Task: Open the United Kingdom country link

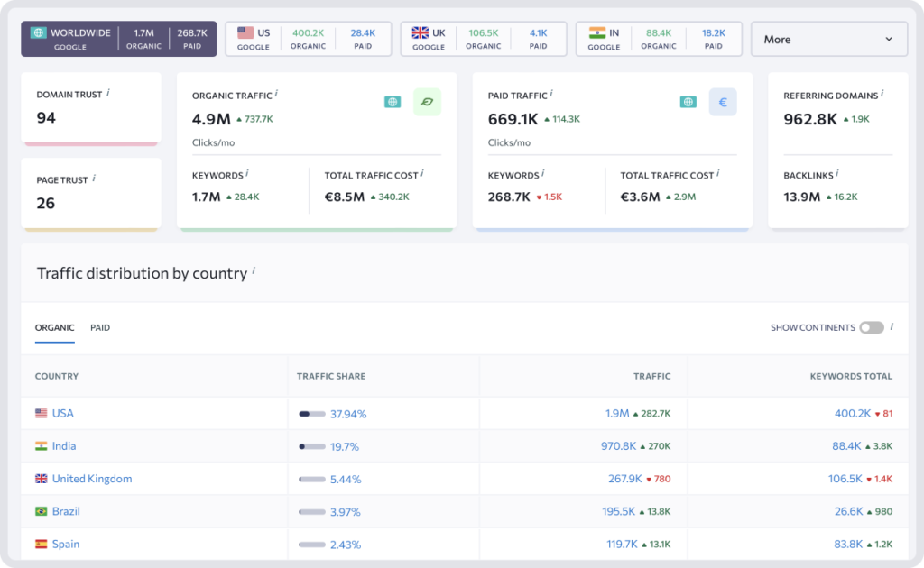Action: click(91, 478)
